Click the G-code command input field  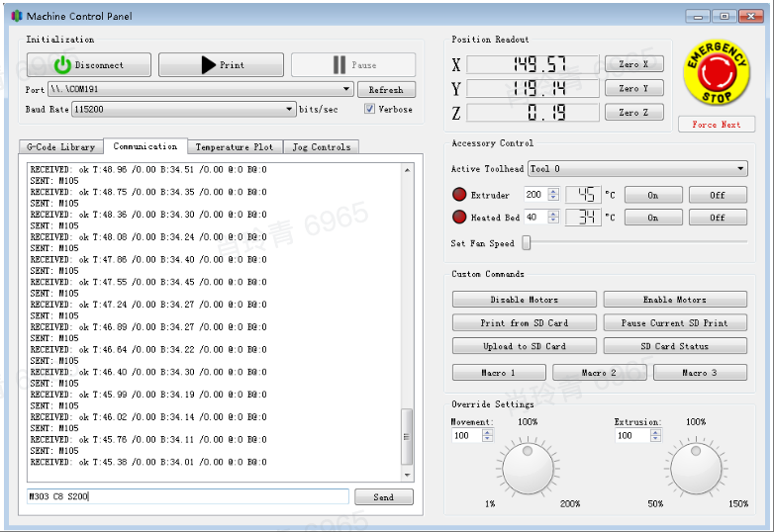point(188,496)
